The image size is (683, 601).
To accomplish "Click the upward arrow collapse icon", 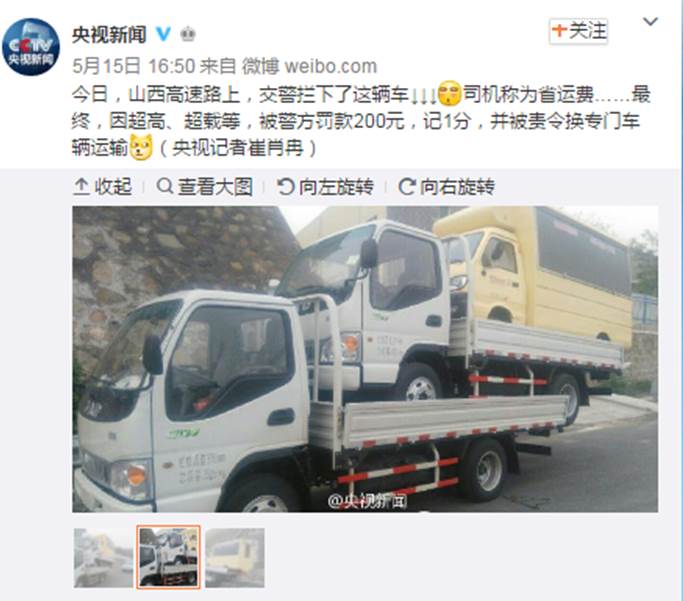I will click(x=81, y=187).
